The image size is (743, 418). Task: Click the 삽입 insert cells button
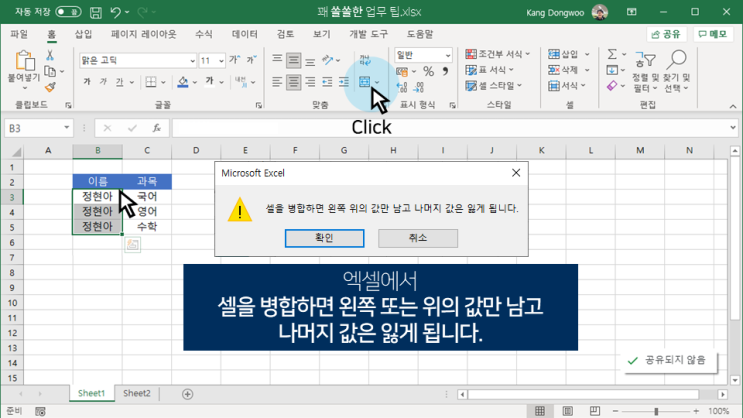tap(563, 54)
